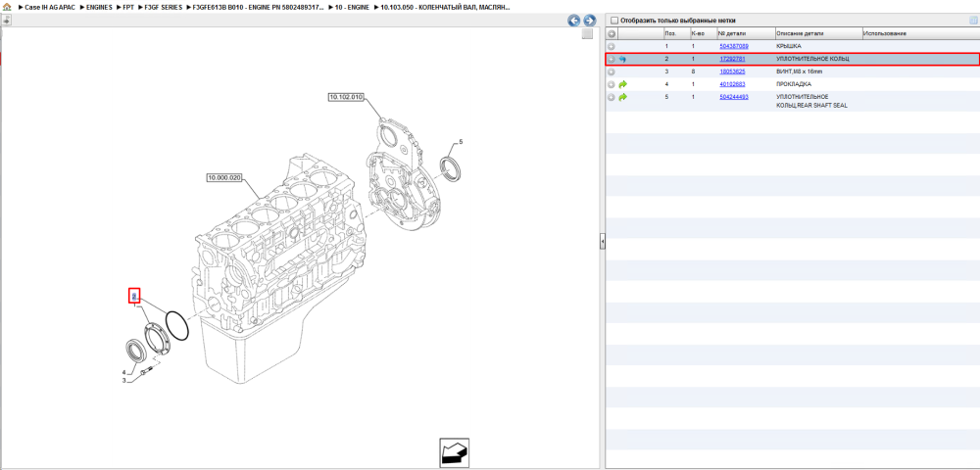Select the КРЫШКА description cell

point(788,46)
